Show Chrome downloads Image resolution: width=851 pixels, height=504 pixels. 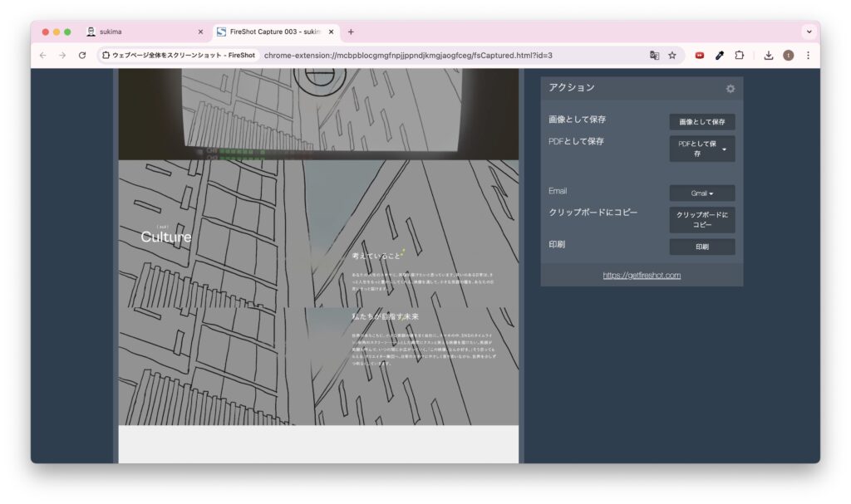click(769, 55)
